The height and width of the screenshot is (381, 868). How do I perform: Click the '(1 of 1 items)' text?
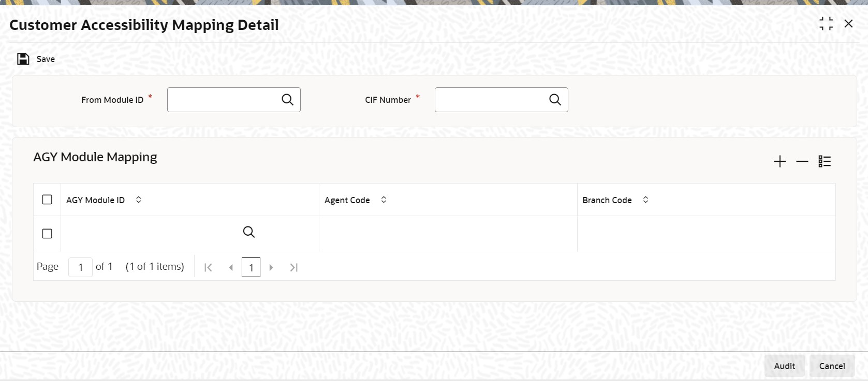tap(155, 267)
